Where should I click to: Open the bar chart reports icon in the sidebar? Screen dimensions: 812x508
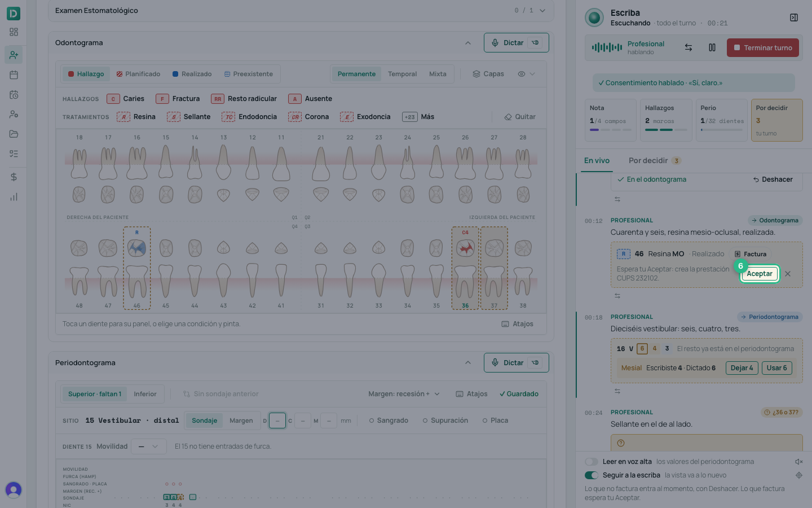[x=14, y=197]
